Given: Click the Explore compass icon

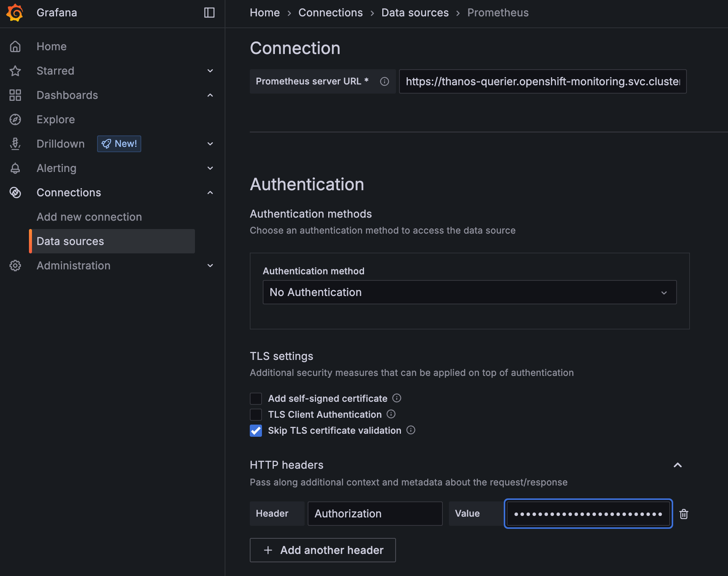Looking at the screenshot, I should point(15,119).
